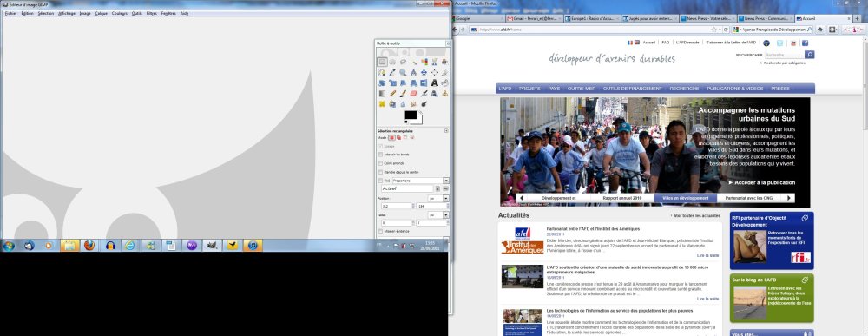Click 'Voir toutes les actualités' link
The height and width of the screenshot is (336, 868).
695,215
